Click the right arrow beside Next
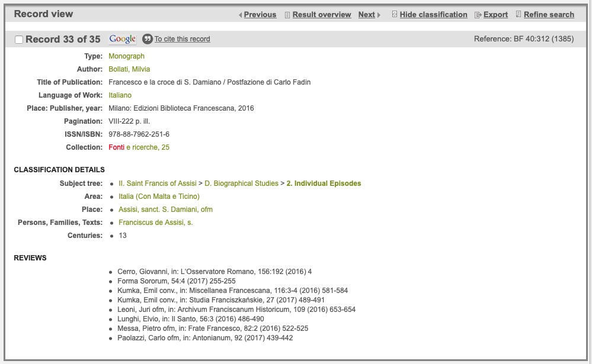The height and width of the screenshot is (364, 592). [x=379, y=15]
